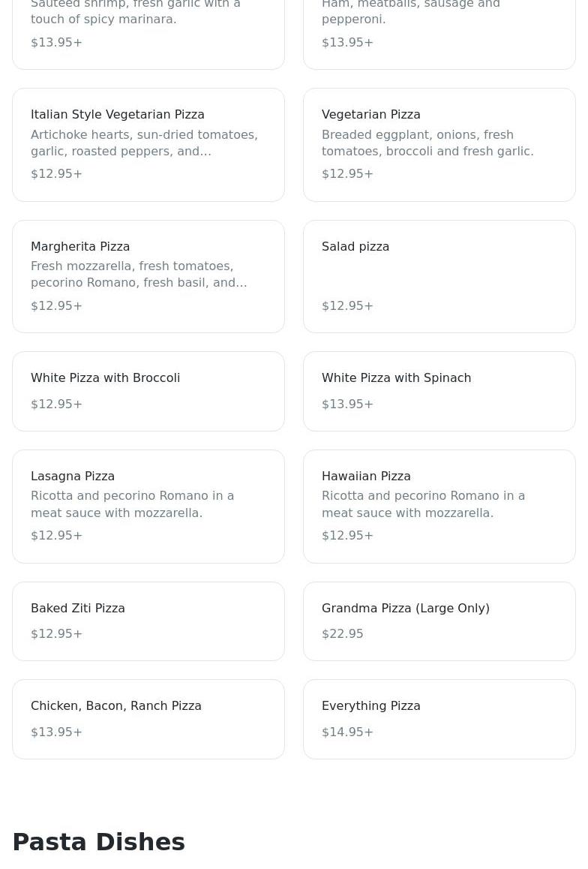Viewport: 588px width, 869px height.
Task: Click the artichoke hearts description text
Action: [144, 143]
